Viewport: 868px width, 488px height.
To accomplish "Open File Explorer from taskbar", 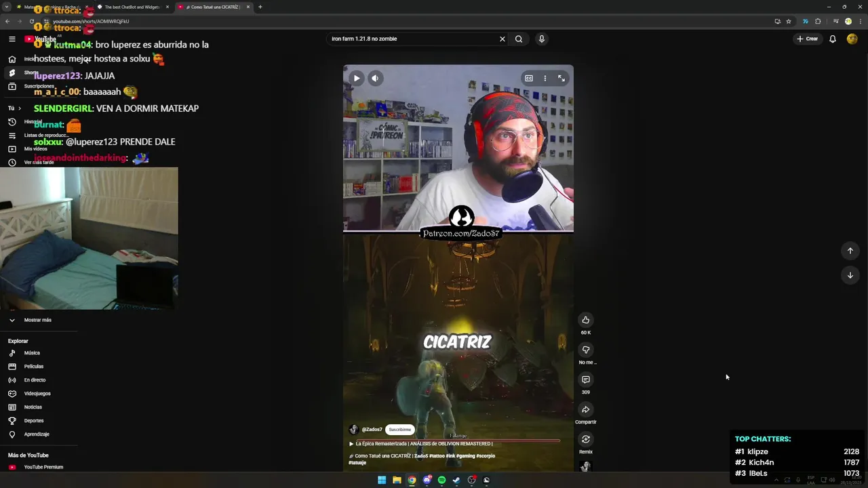I will coord(397,480).
